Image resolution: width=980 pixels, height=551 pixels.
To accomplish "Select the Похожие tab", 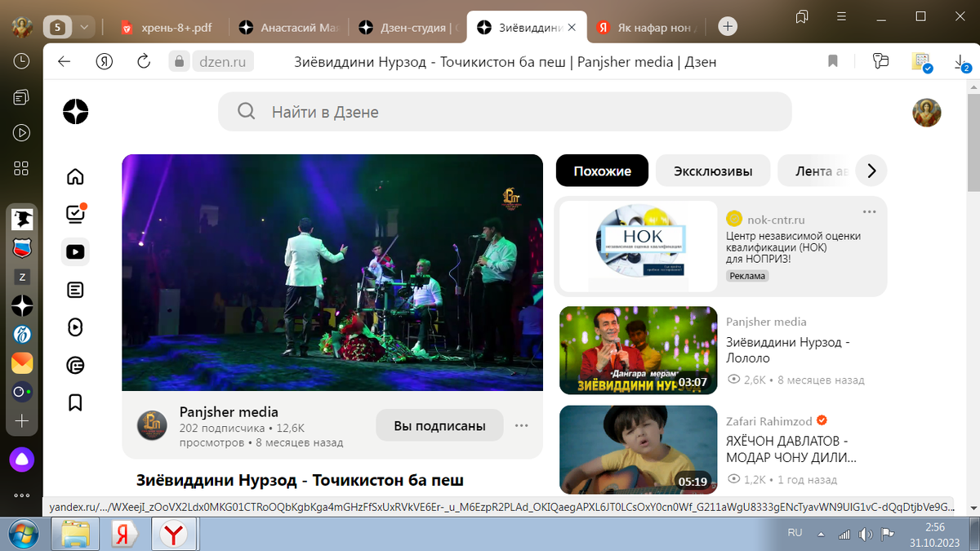I will [602, 171].
